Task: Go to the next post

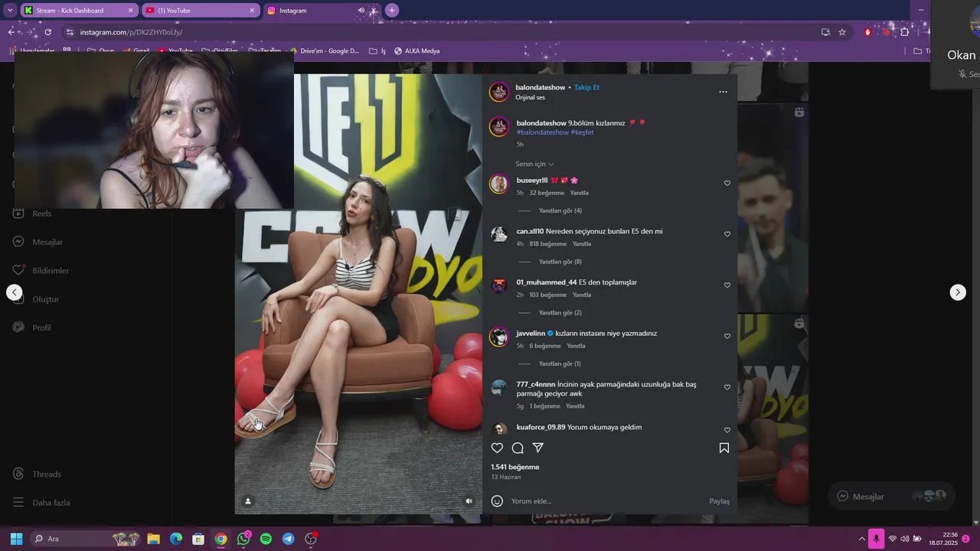Action: pos(958,292)
